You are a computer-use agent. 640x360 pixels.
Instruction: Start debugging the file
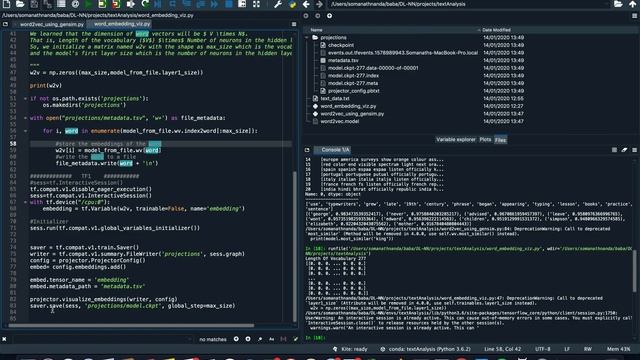[x=158, y=4]
